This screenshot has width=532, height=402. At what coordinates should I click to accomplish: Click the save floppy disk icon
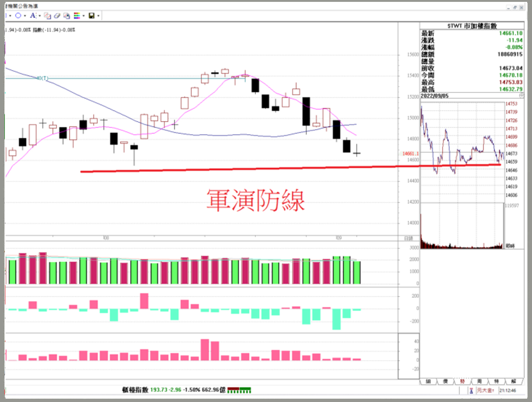click(92, 16)
